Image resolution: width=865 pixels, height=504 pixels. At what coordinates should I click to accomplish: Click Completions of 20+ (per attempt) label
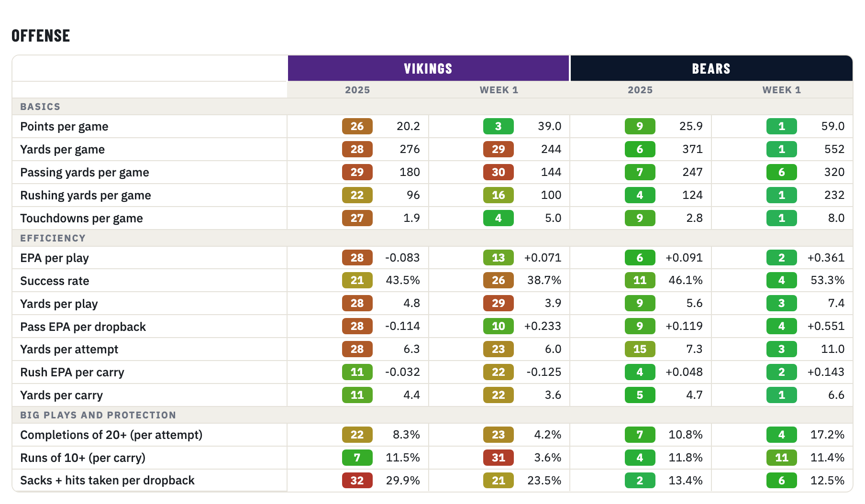pyautogui.click(x=111, y=435)
